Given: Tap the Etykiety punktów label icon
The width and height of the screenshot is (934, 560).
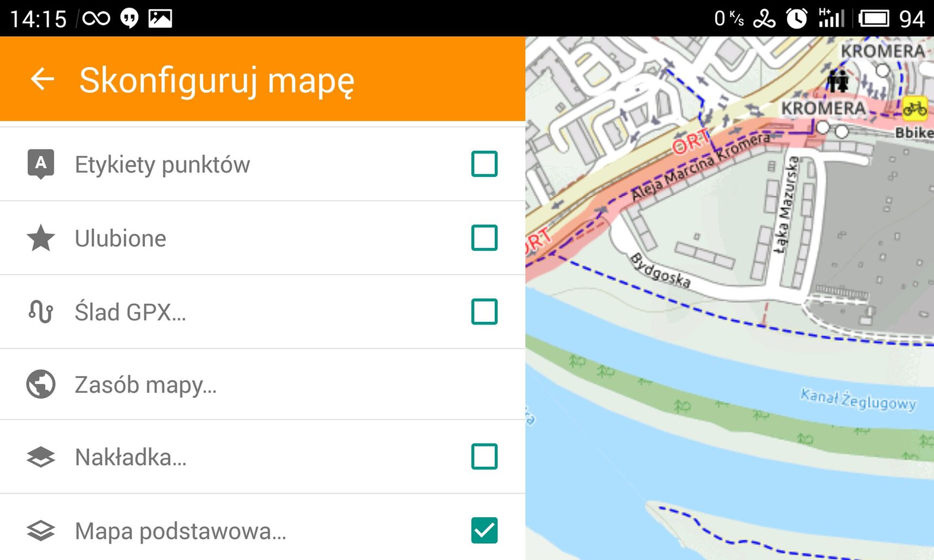Looking at the screenshot, I should click(41, 164).
